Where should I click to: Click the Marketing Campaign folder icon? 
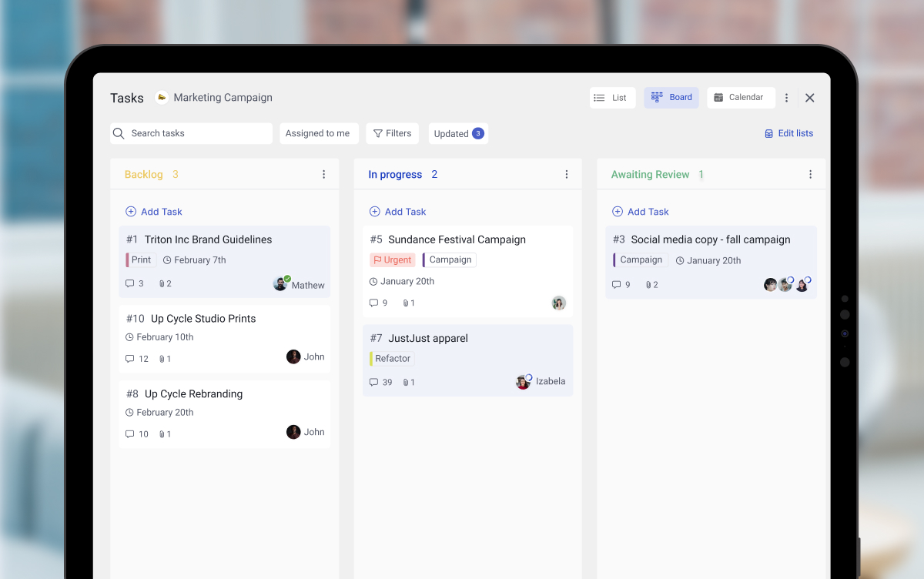click(161, 97)
